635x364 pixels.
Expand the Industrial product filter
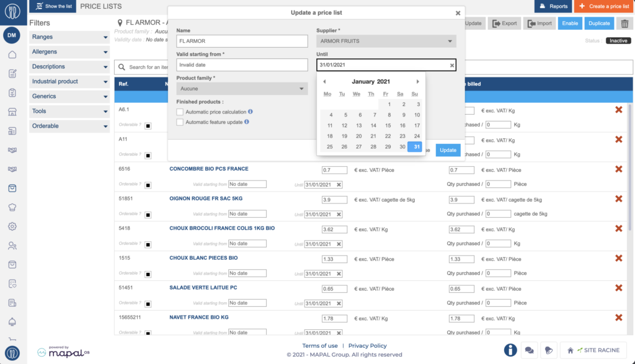69,81
